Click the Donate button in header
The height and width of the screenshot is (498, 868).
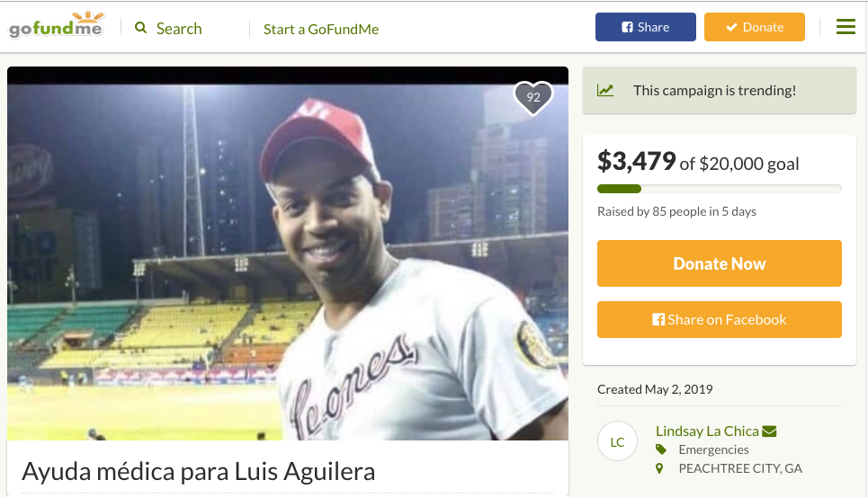coord(754,27)
